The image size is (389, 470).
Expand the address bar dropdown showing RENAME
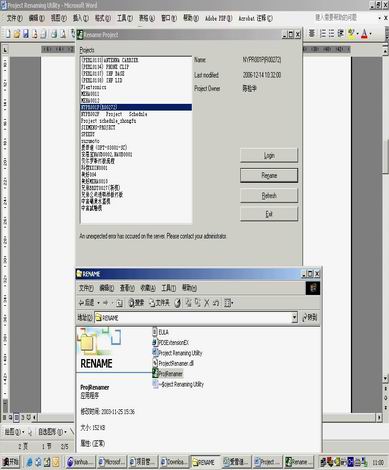tap(294, 317)
